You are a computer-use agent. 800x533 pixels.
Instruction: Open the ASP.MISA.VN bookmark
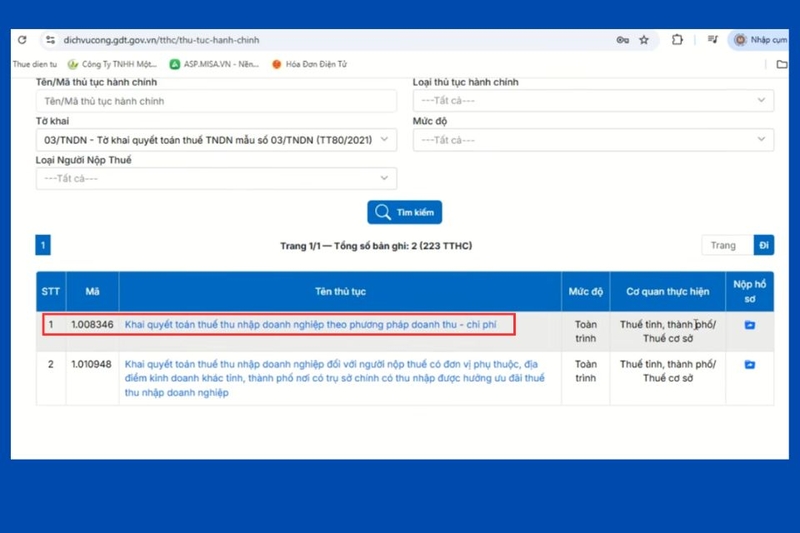coord(214,64)
